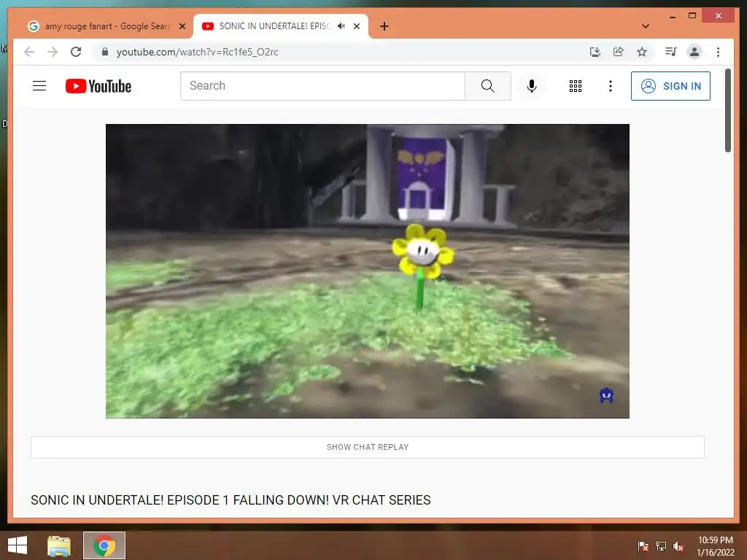Click SHOW CHAT REPLAY
This screenshot has height=560, width=747.
(x=368, y=447)
